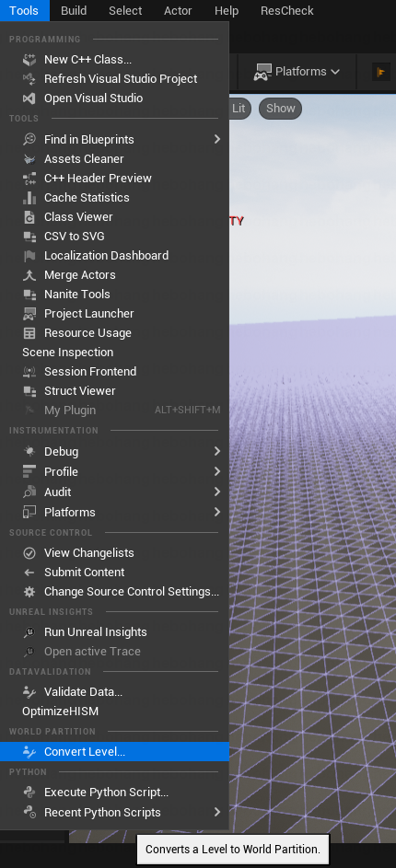Click the New C++ Class icon
This screenshot has height=868, width=396.
[x=29, y=59]
